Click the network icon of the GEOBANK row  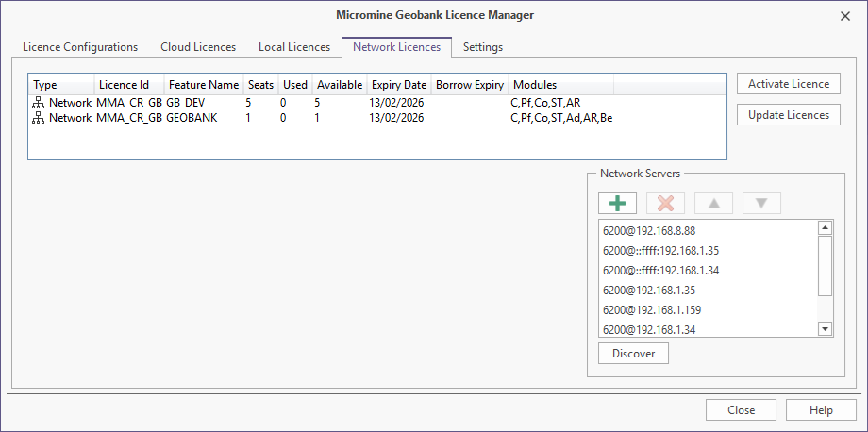pos(39,118)
